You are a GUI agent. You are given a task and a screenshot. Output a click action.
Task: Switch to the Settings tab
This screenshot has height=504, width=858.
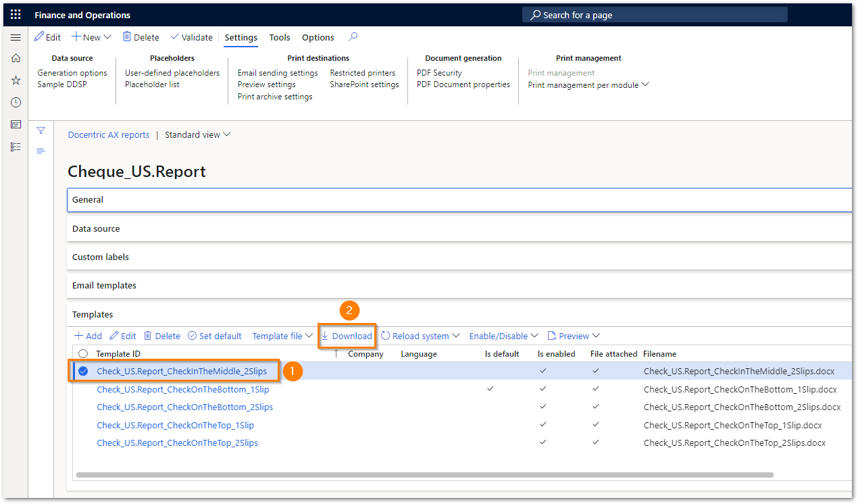pyautogui.click(x=241, y=38)
